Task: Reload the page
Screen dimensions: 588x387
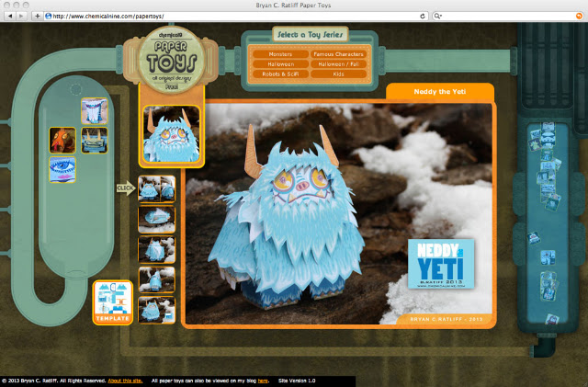Action: pyautogui.click(x=423, y=16)
